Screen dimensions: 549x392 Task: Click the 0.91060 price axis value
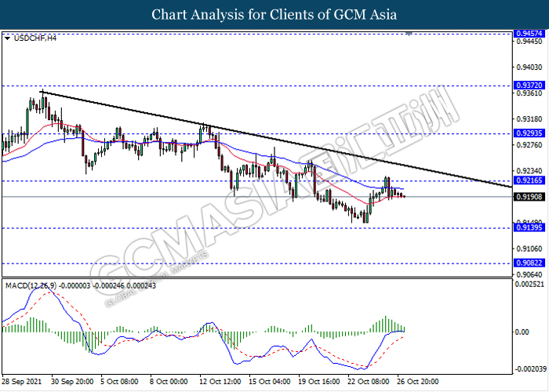[529, 249]
